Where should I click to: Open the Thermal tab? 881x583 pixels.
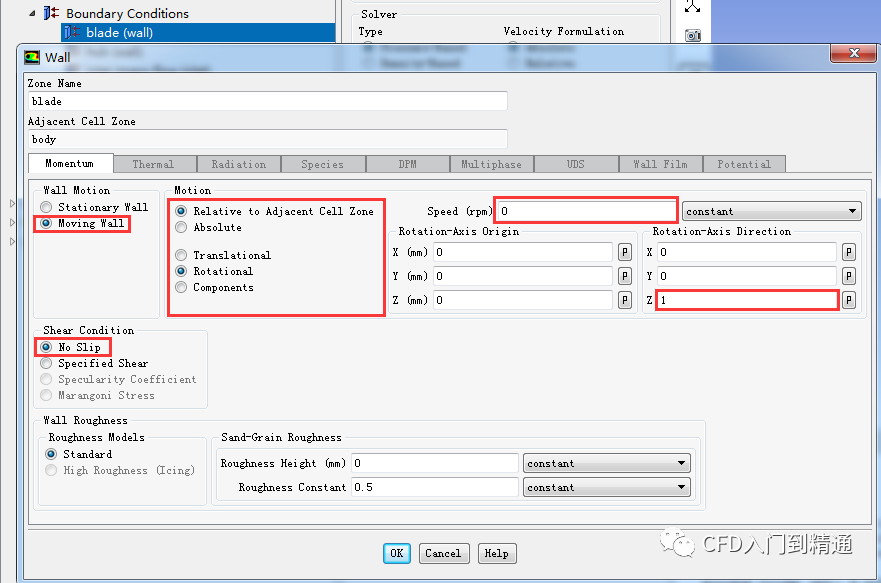[155, 164]
